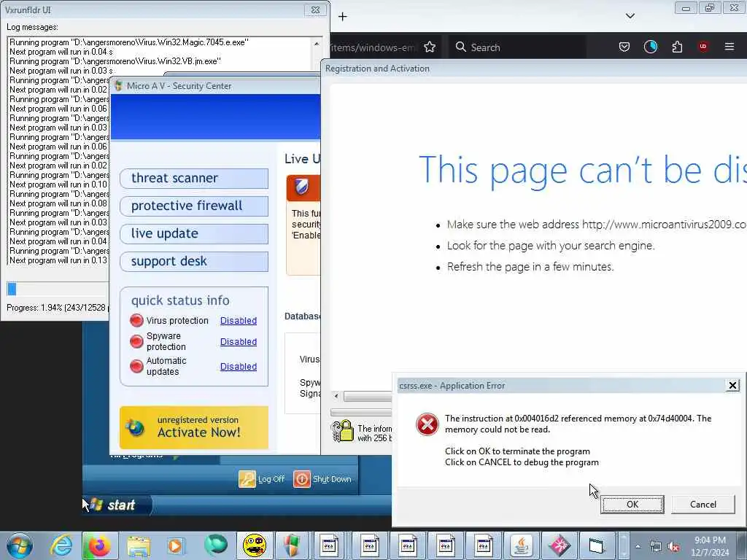This screenshot has height=560, width=747.
Task: Click the muted volume tray icon
Action: (673, 547)
